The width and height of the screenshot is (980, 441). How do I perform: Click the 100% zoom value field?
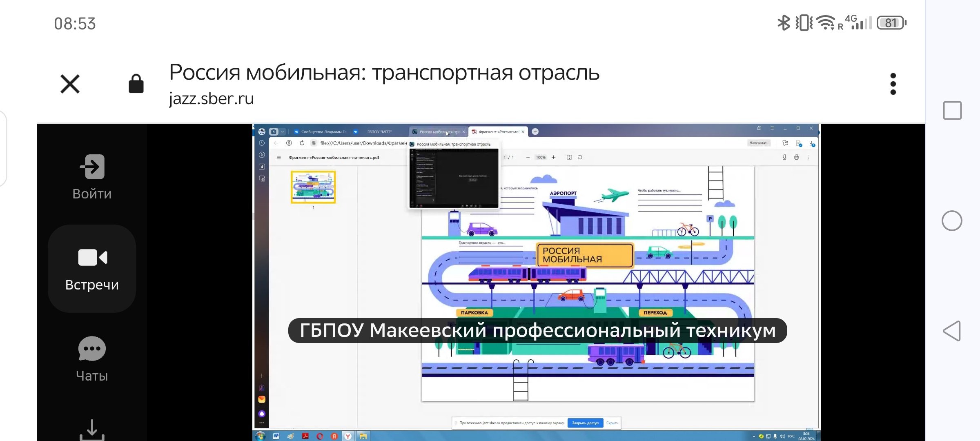pyautogui.click(x=541, y=158)
